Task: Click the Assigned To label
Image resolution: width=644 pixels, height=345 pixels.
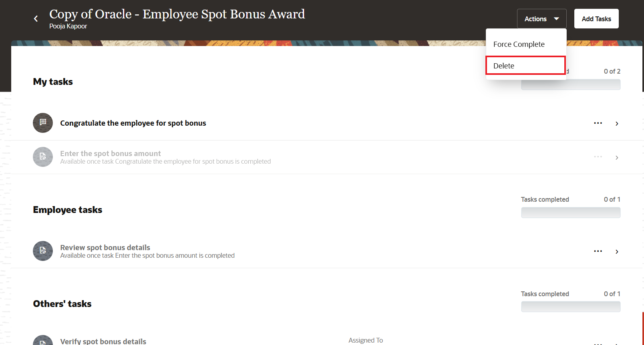Action: click(366, 340)
